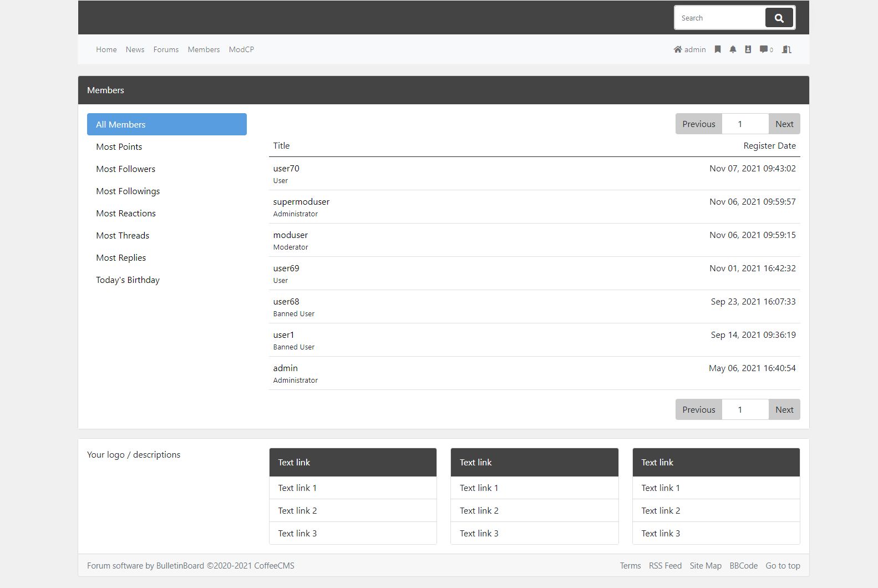This screenshot has height=588, width=878.
Task: Open bookmarks via the bookmark icon
Action: coord(718,49)
